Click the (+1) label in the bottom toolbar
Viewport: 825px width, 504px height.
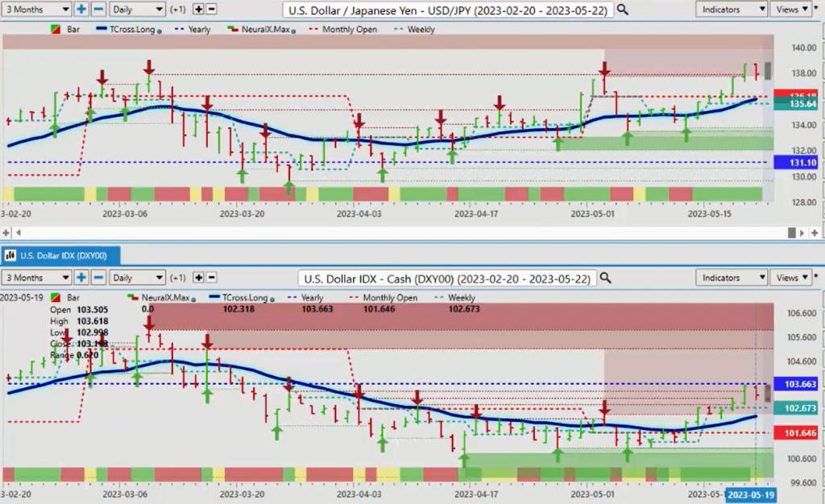[x=178, y=278]
